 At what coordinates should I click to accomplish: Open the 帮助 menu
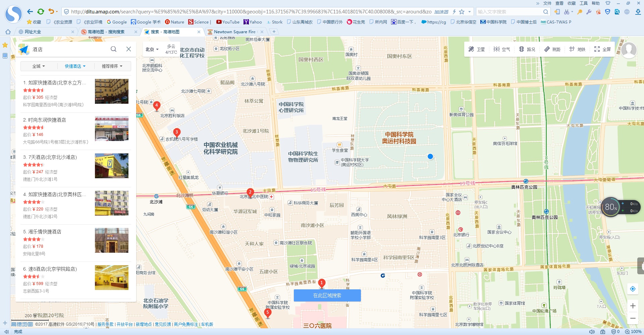coord(596,3)
